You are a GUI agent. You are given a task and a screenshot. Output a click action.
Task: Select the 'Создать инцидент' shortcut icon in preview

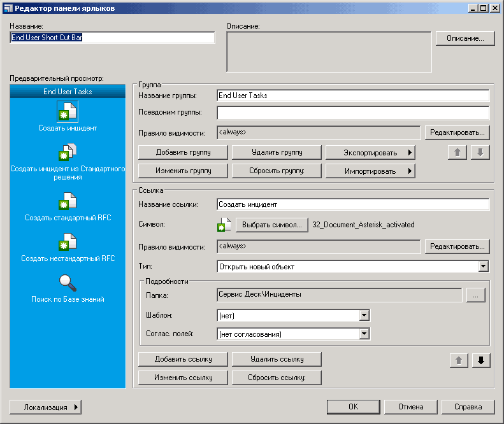(68, 111)
